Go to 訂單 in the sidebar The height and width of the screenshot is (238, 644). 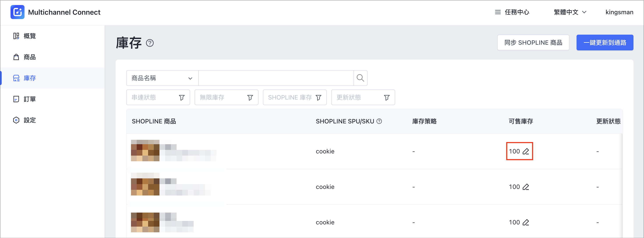(53, 99)
